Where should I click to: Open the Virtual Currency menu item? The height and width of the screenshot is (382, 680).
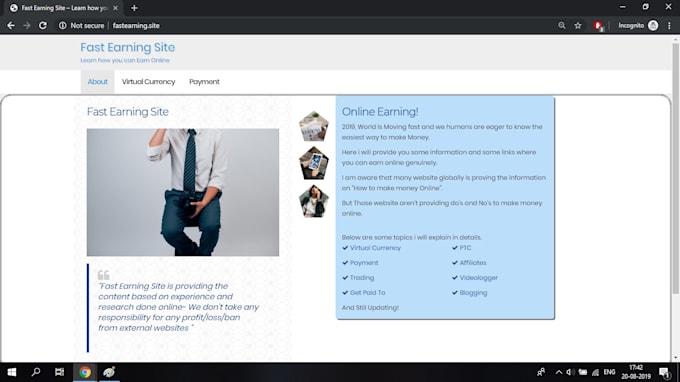(x=148, y=82)
